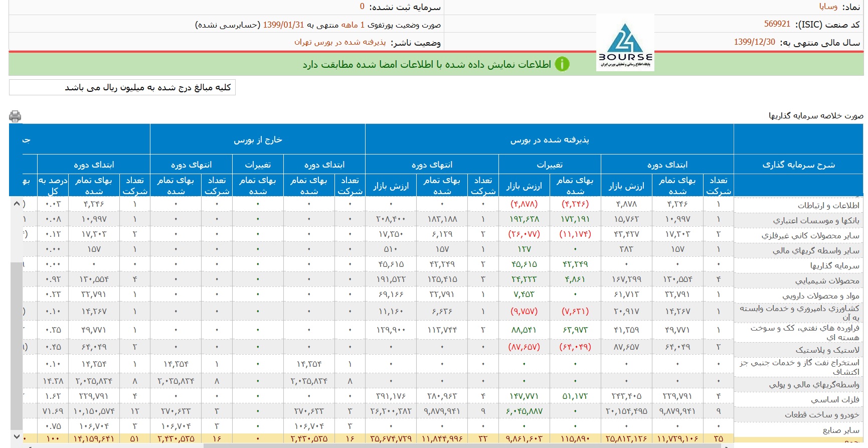The width and height of the screenshot is (868, 448).
Task: Select the 'خارج از بورس' column group header
Action: (258, 140)
